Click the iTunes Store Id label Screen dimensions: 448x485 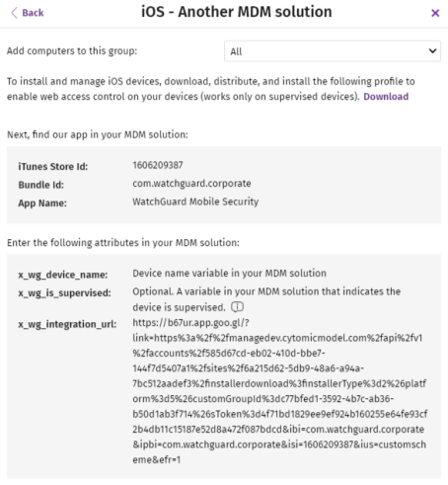click(x=53, y=167)
